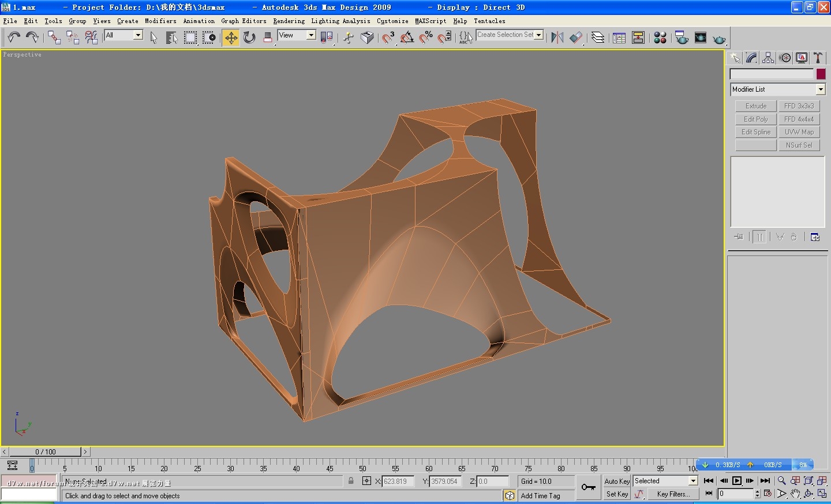Open the Graph Editors menu

click(x=244, y=21)
